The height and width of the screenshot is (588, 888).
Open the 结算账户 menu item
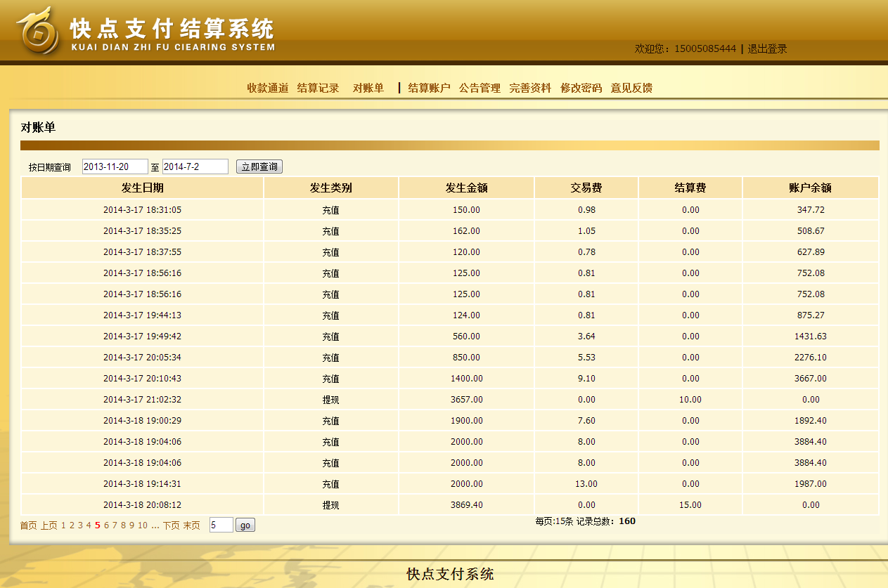[429, 88]
